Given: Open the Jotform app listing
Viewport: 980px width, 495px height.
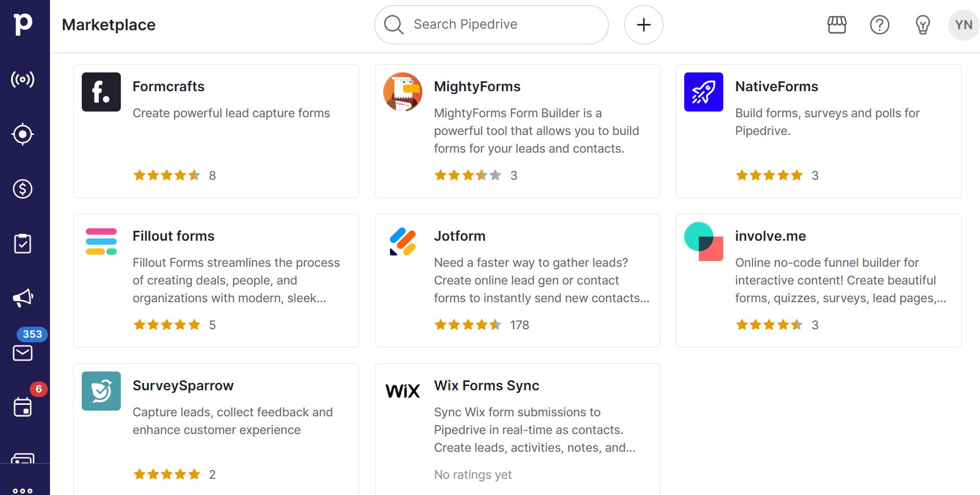Looking at the screenshot, I should click(x=517, y=280).
